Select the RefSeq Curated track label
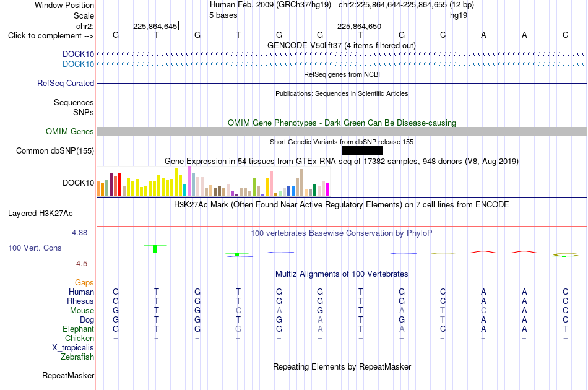The width and height of the screenshot is (588, 390). 65,83
